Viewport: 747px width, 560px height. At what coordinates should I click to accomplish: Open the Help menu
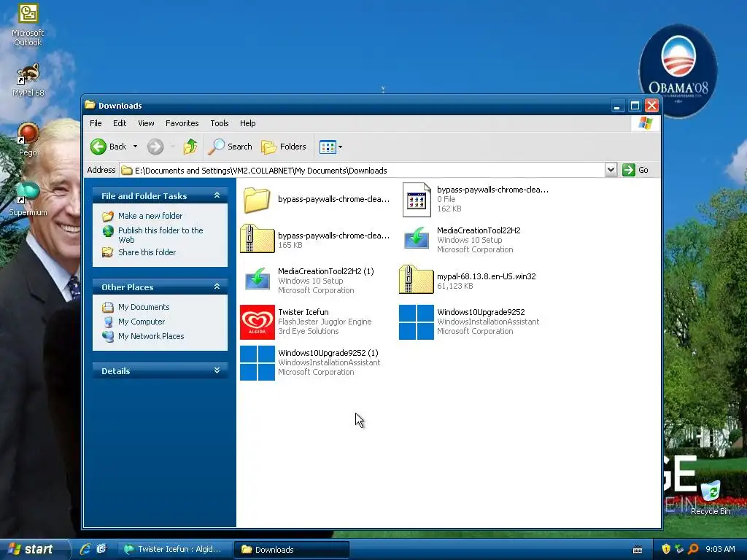[x=247, y=123]
